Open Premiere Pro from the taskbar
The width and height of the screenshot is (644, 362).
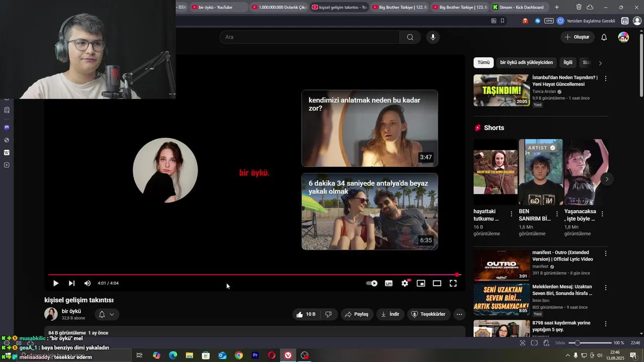(255, 355)
